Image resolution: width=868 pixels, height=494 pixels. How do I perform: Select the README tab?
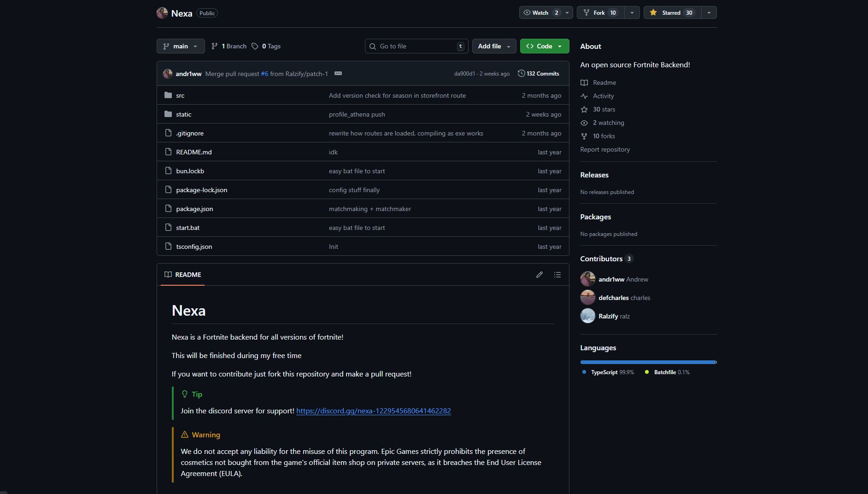click(x=183, y=275)
